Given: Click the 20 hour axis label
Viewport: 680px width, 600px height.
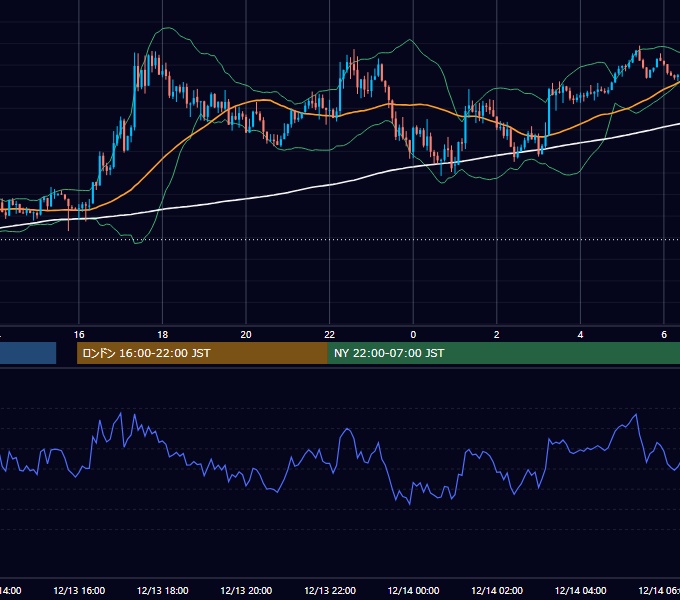Looking at the screenshot, I should pyautogui.click(x=246, y=335).
